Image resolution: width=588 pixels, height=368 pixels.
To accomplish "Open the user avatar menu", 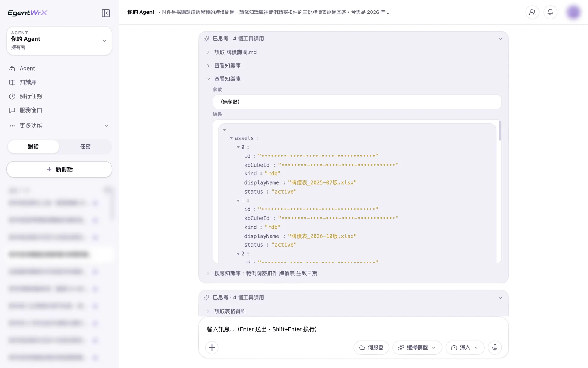I will 573,12.
